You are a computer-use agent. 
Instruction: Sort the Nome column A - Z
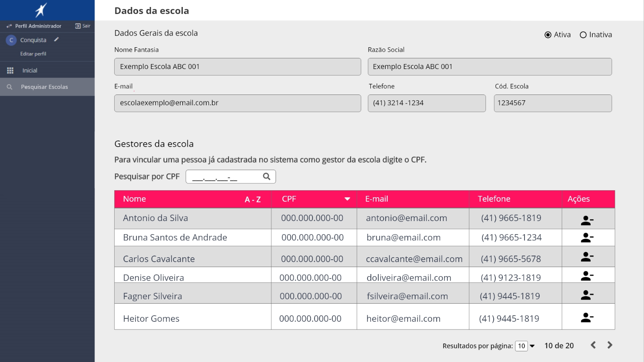click(x=253, y=200)
